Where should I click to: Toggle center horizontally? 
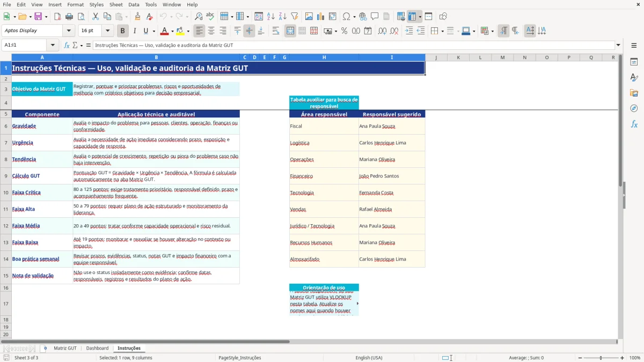[x=211, y=31]
